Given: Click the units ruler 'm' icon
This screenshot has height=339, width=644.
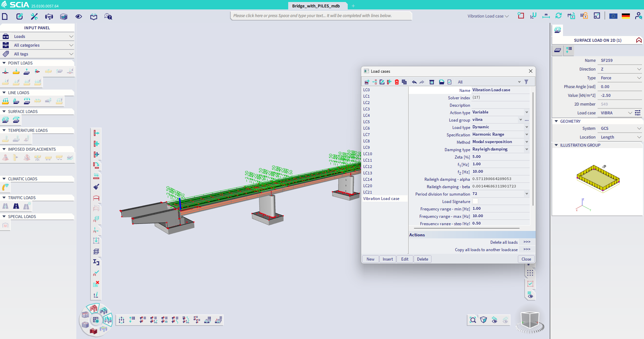Looking at the screenshot, I should click(546, 16).
